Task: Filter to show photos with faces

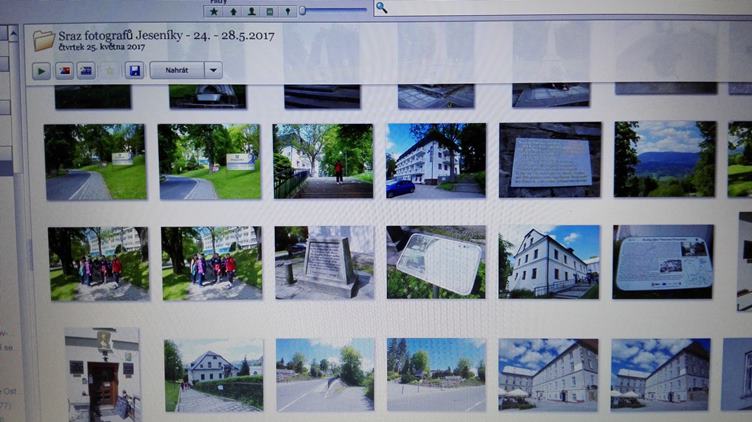Action: pos(251,11)
